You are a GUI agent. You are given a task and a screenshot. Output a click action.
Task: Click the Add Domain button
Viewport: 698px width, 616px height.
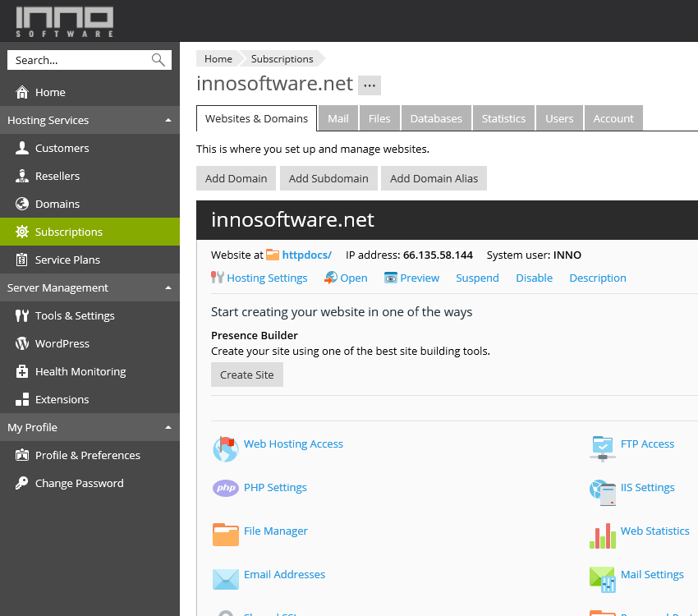click(236, 178)
